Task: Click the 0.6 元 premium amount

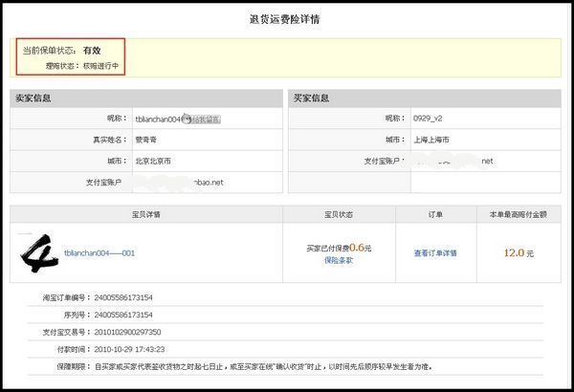Action: pyautogui.click(x=360, y=247)
